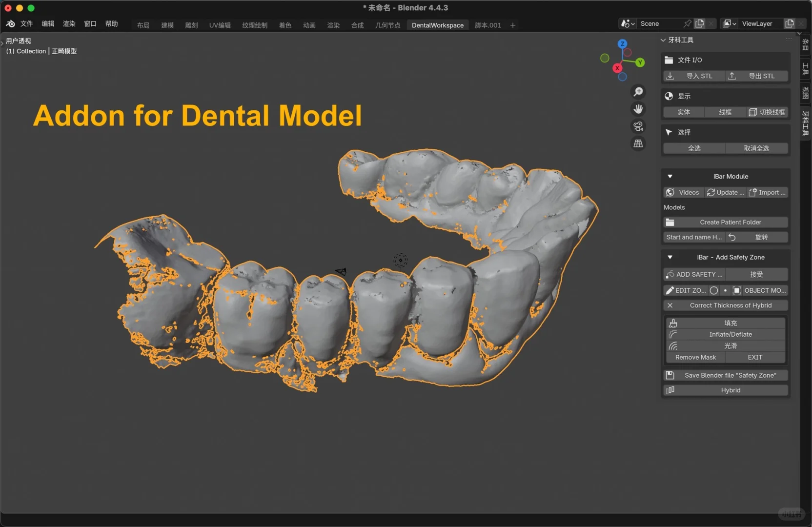Toggle the camera view icon
This screenshot has width=812, height=527.
point(638,126)
